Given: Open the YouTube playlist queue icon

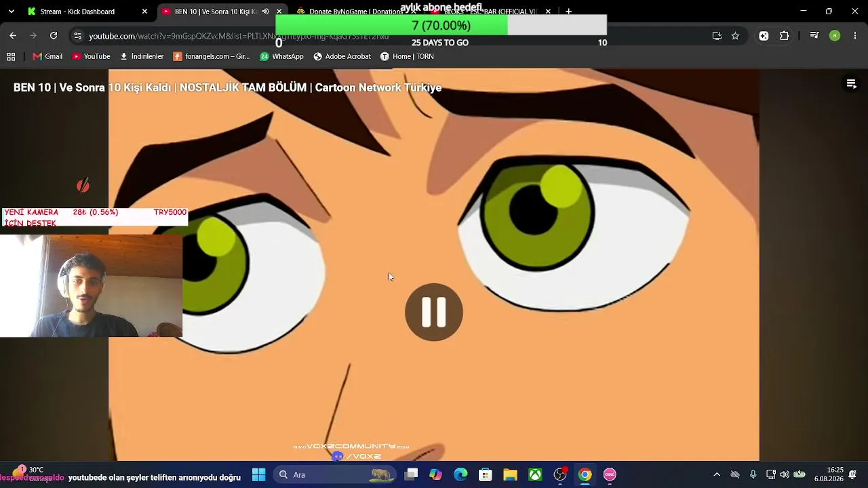Looking at the screenshot, I should (x=851, y=84).
